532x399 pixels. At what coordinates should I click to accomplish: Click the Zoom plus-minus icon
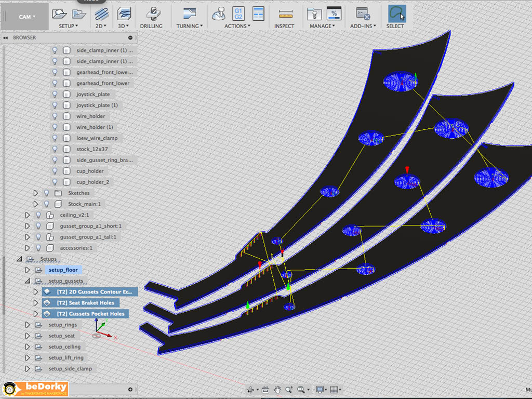(x=289, y=390)
